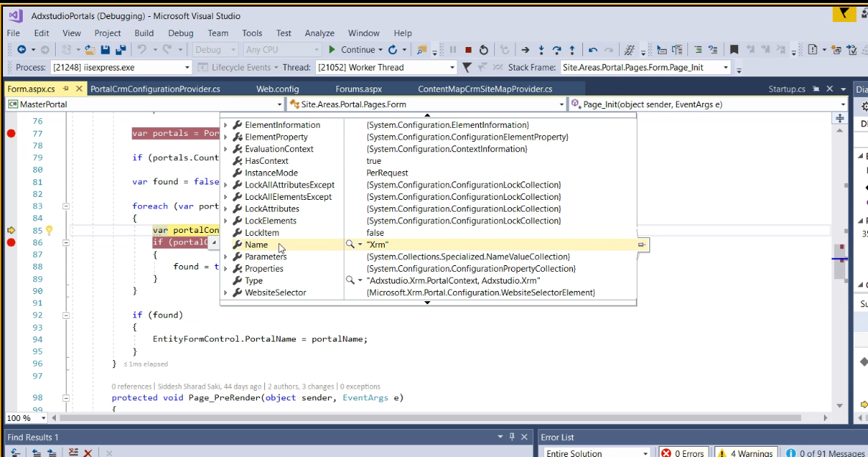Click the Comment Selection icon
The width and height of the screenshot is (868, 457).
pos(698,50)
